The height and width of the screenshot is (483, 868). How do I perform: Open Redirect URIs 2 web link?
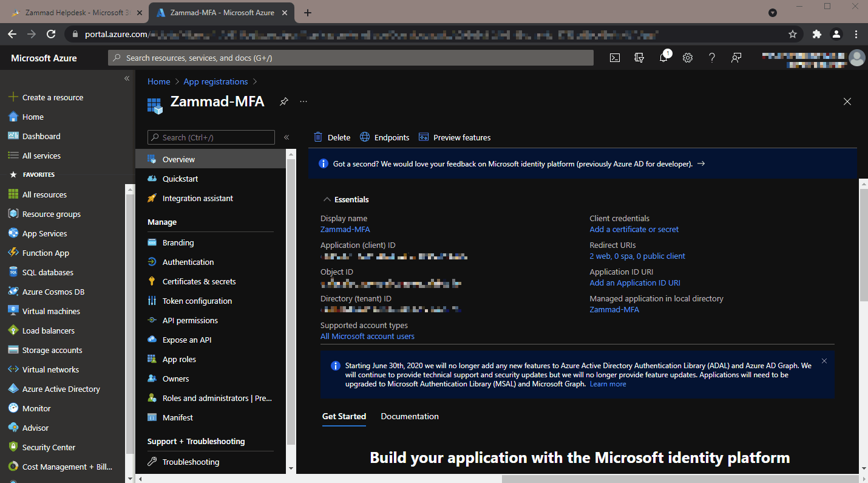(637, 256)
